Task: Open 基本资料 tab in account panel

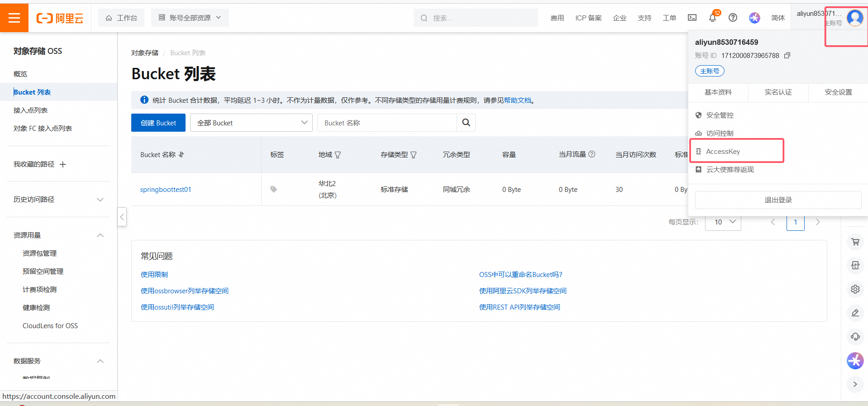Action: point(718,92)
